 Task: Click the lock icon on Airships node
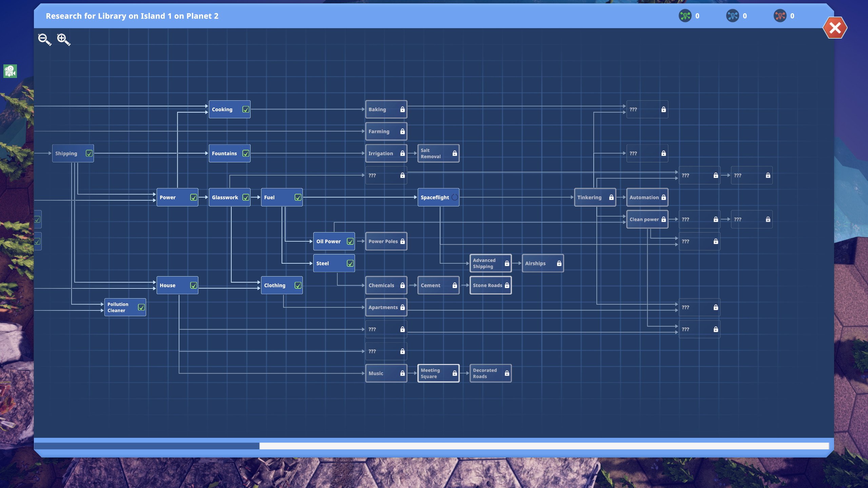point(559,263)
